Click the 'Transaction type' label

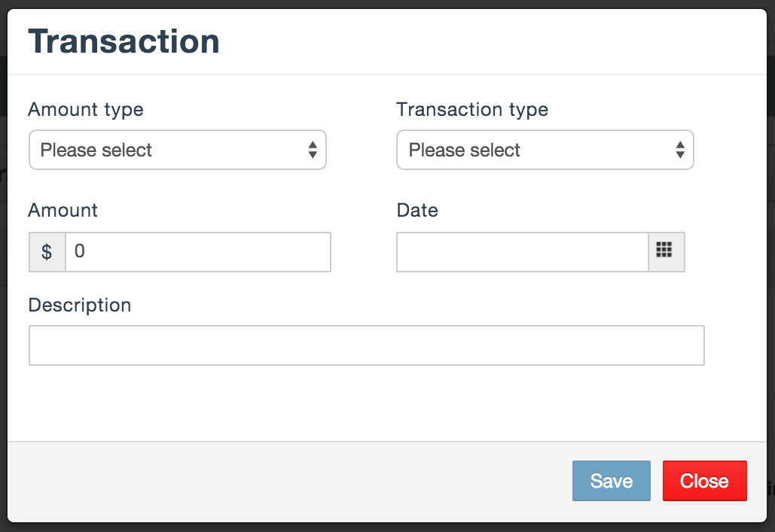pyautogui.click(x=472, y=110)
